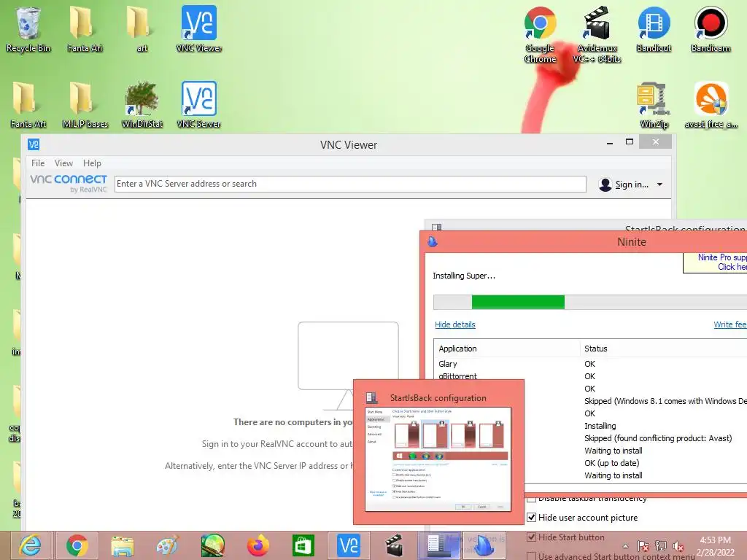
Task: Click 'Skipped (Windows 8.1 comes with...' status
Action: 665,402
